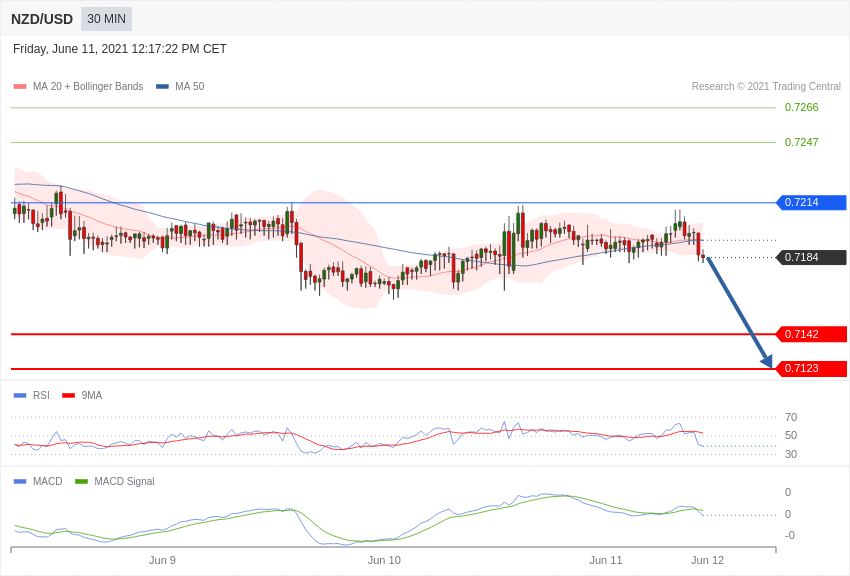The image size is (850, 576).
Task: Click the Jun 9 date axis label
Action: coord(162,560)
